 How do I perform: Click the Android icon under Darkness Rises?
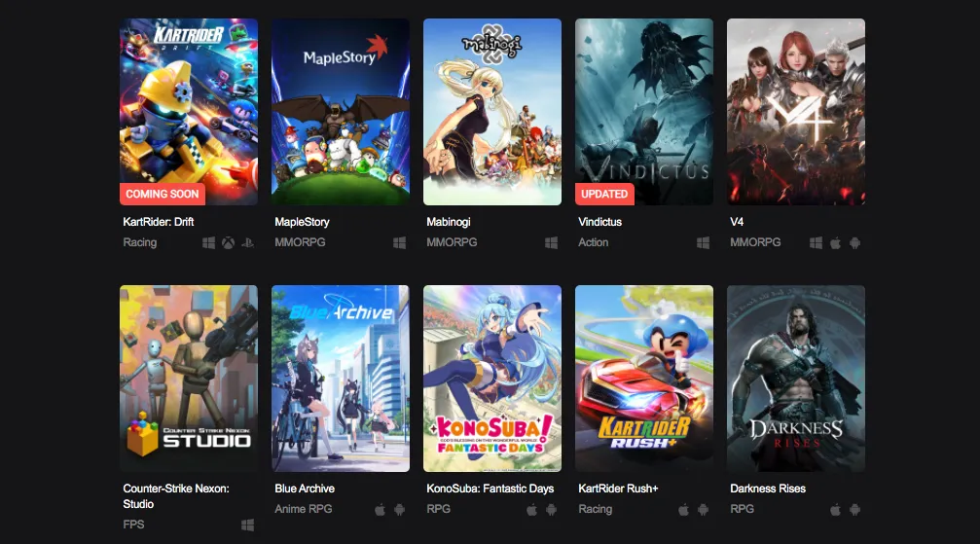tap(855, 510)
